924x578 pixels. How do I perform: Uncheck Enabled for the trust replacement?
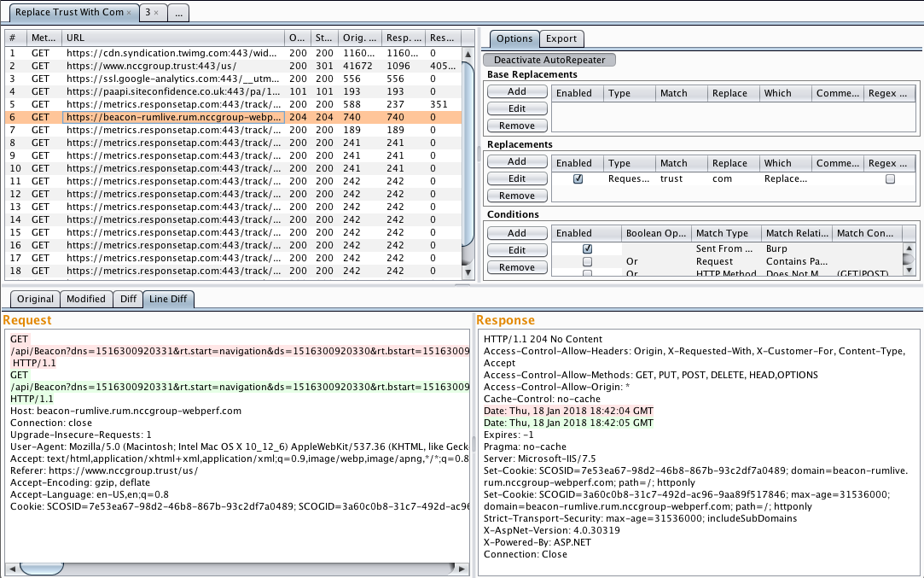pos(578,178)
